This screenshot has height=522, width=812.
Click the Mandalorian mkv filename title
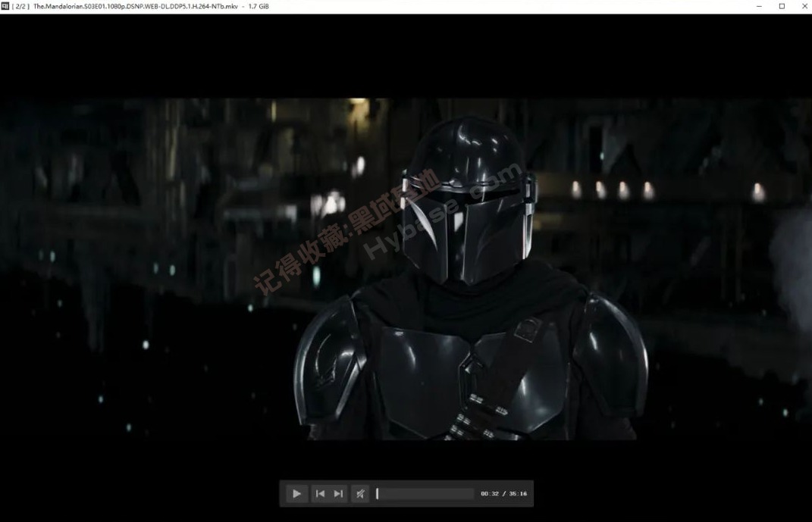136,6
